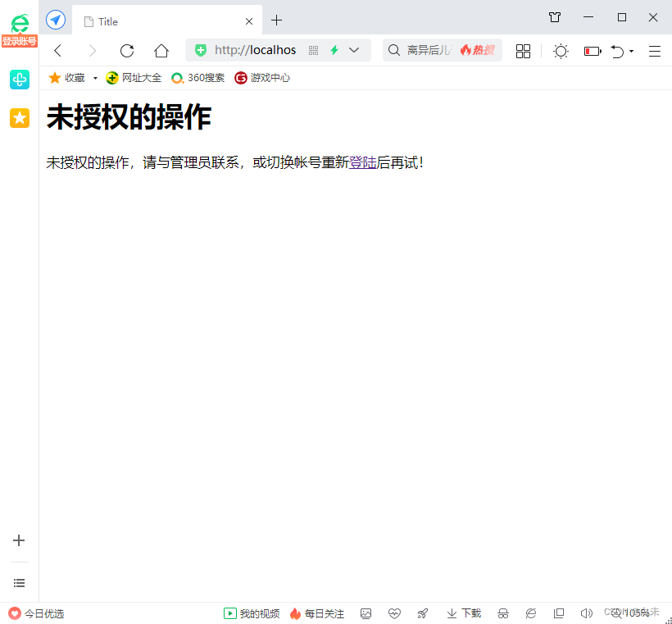
Task: Click the yellow star sidebar icon
Action: (20, 118)
